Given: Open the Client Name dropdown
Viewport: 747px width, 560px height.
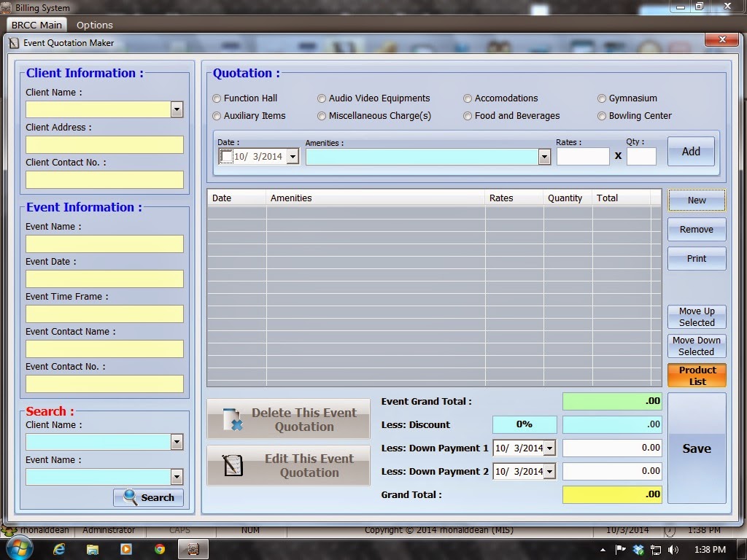Looking at the screenshot, I should [x=176, y=109].
